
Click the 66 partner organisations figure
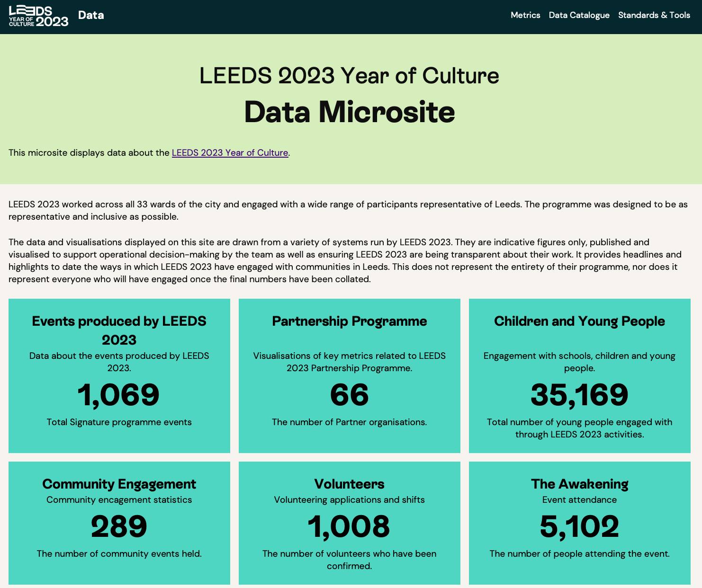point(350,395)
